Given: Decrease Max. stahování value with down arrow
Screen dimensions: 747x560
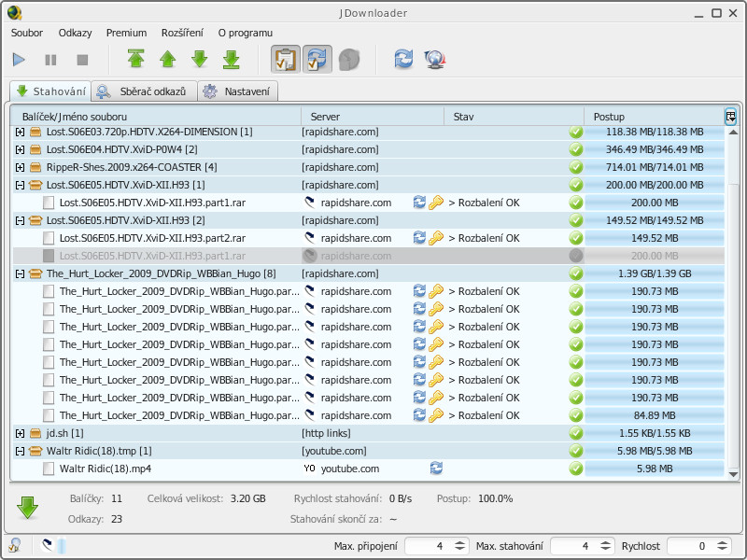Looking at the screenshot, I should coord(605,550).
